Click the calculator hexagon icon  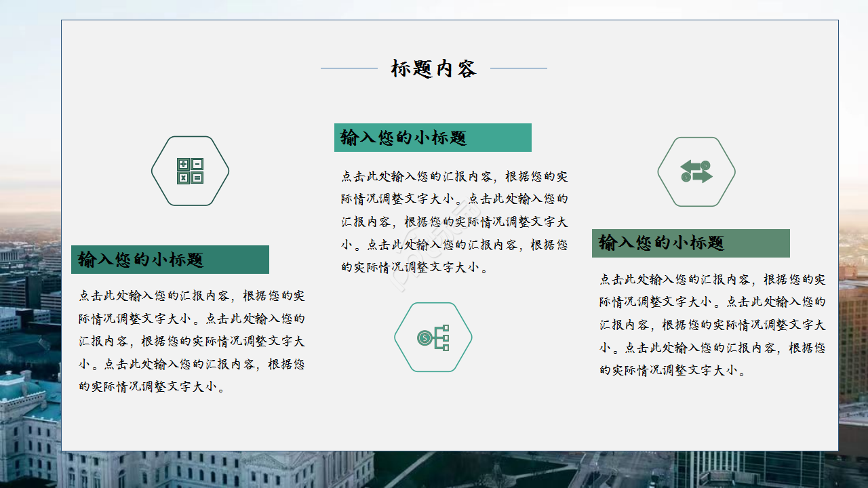pos(190,171)
